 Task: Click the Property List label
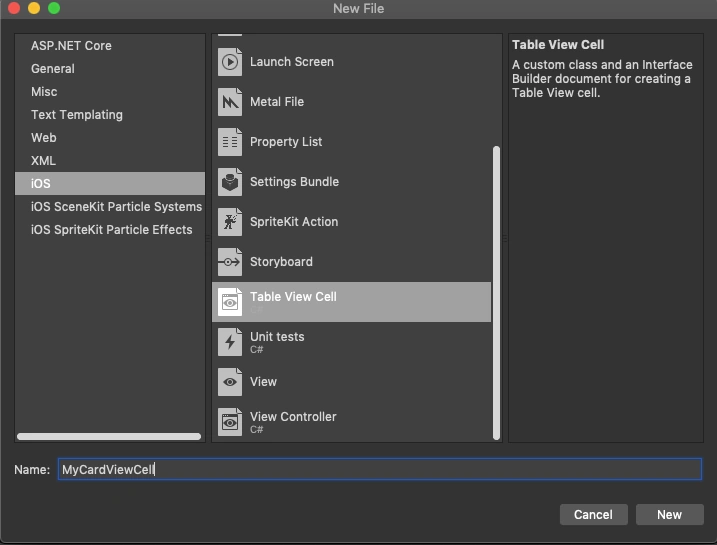click(286, 142)
